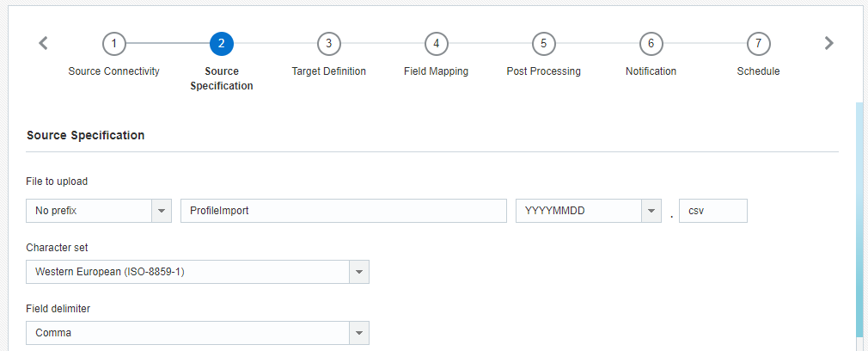Edit the csv file extension field
This screenshot has height=351, width=868.
(713, 211)
